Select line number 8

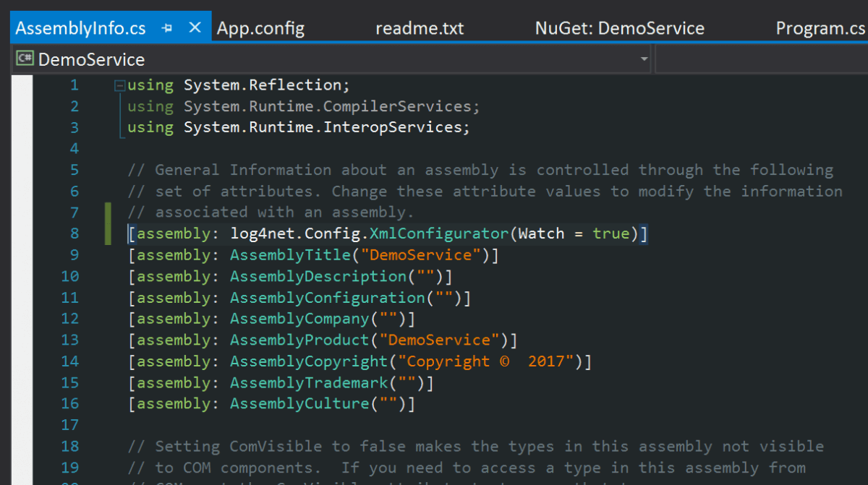[x=74, y=233]
